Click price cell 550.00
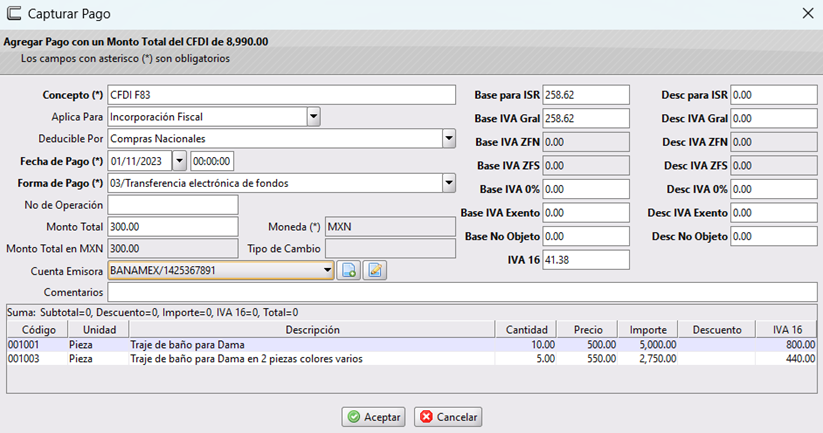The width and height of the screenshot is (823, 433). pos(588,359)
